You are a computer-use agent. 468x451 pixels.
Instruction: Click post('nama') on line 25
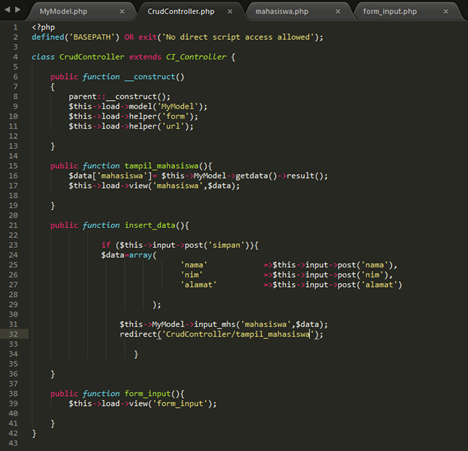365,265
